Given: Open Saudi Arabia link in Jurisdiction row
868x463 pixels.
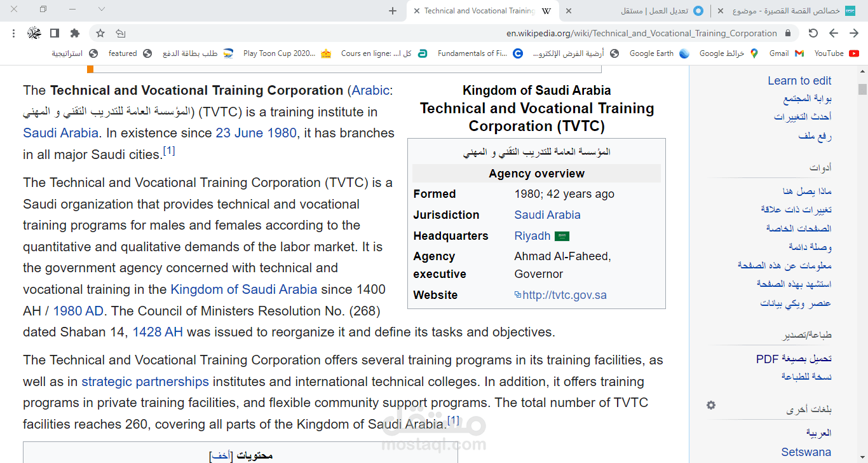Looking at the screenshot, I should [547, 215].
